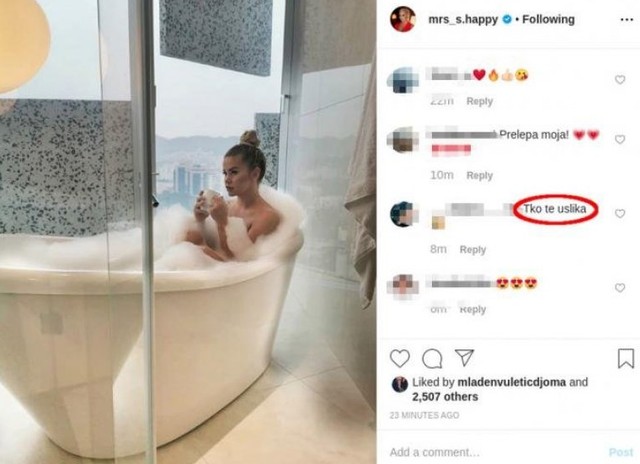Click the Following button
This screenshot has width=640, height=464.
pos(548,19)
